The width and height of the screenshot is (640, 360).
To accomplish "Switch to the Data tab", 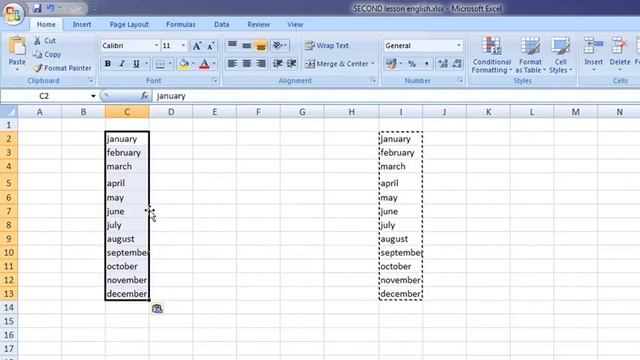I will (x=222, y=24).
